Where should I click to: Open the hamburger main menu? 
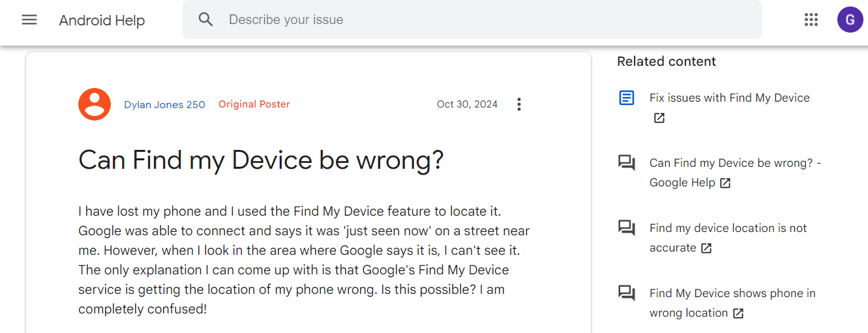29,20
